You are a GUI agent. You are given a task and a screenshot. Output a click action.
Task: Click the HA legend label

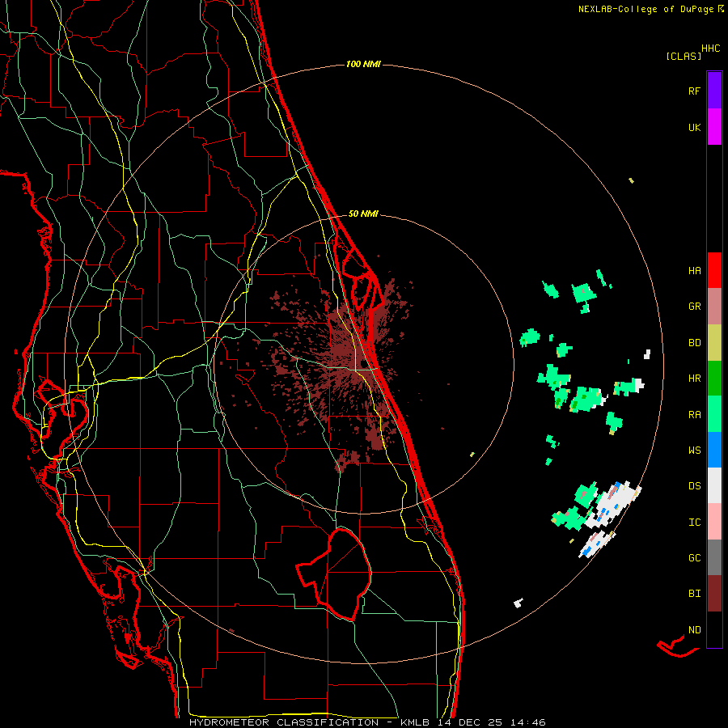(x=695, y=271)
